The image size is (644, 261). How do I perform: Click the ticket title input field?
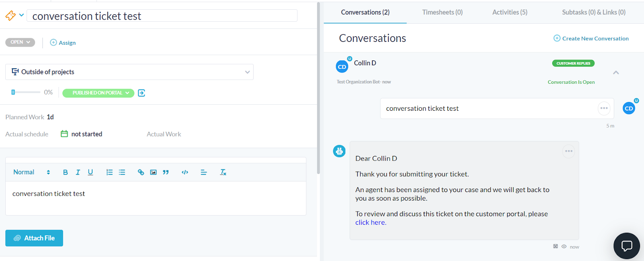[x=162, y=16]
